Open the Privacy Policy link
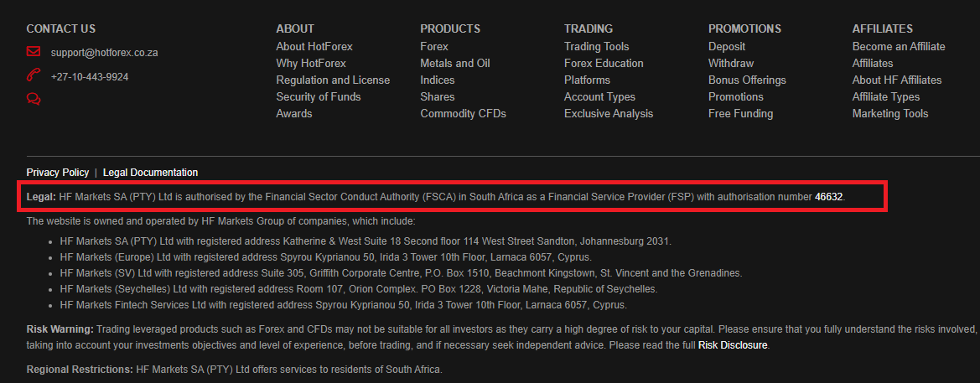980x383 pixels. (58, 173)
